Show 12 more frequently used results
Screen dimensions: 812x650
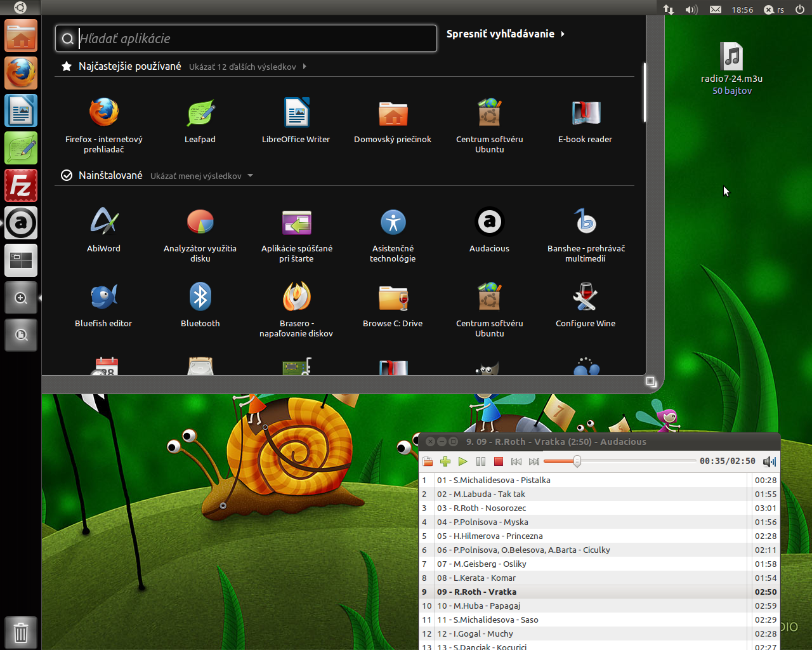tap(247, 67)
